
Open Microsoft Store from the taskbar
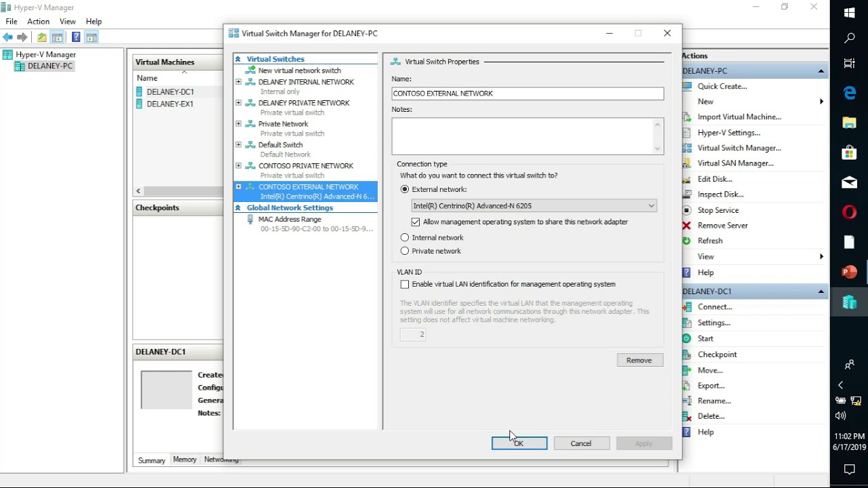pos(849,152)
